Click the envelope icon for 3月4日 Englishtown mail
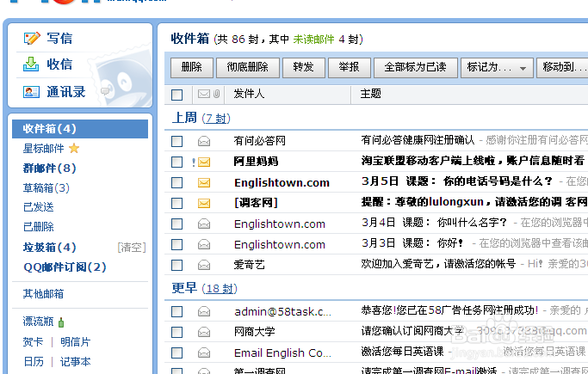The height and width of the screenshot is (374, 588). coord(204,224)
